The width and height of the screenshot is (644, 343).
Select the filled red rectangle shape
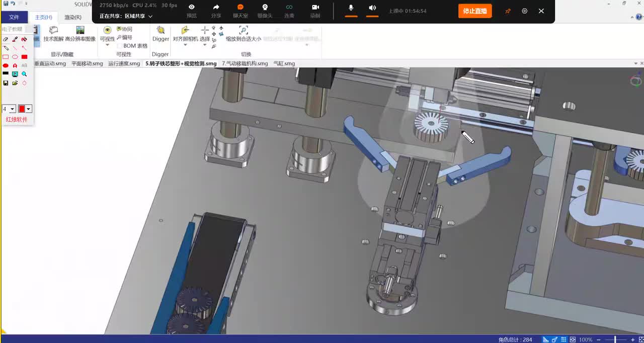(24, 57)
